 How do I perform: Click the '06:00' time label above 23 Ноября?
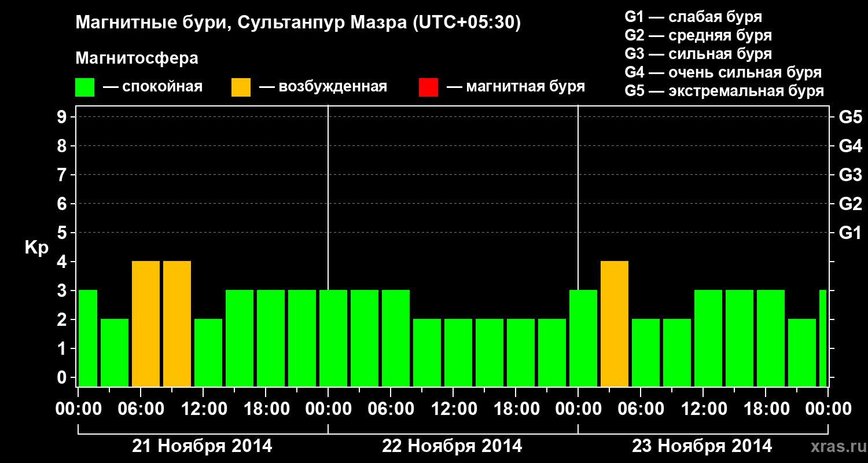click(x=641, y=409)
